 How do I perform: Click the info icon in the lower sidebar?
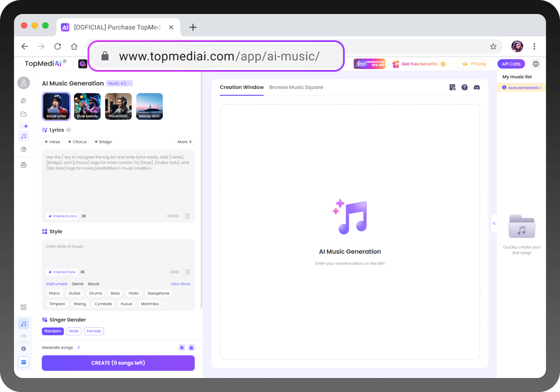point(24,349)
